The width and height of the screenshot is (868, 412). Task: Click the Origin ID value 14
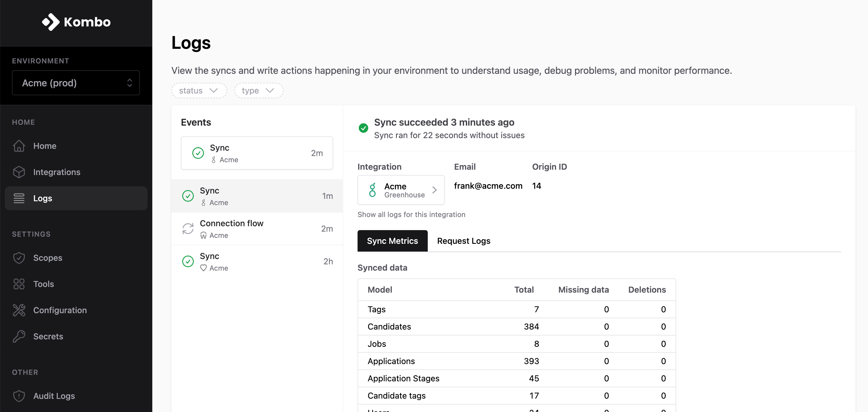coord(536,186)
